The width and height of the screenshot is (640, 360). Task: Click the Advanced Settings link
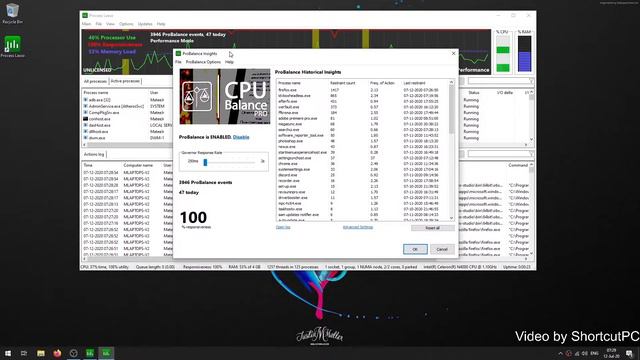point(358,227)
